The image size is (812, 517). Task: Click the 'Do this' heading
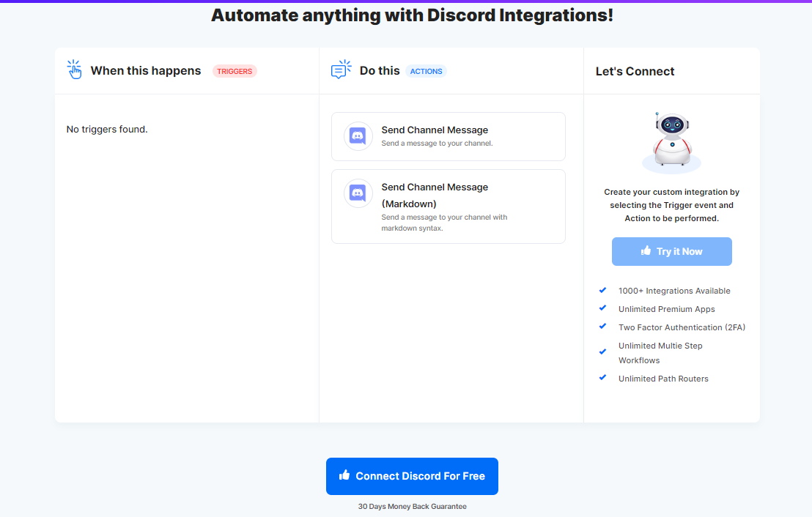tap(380, 71)
